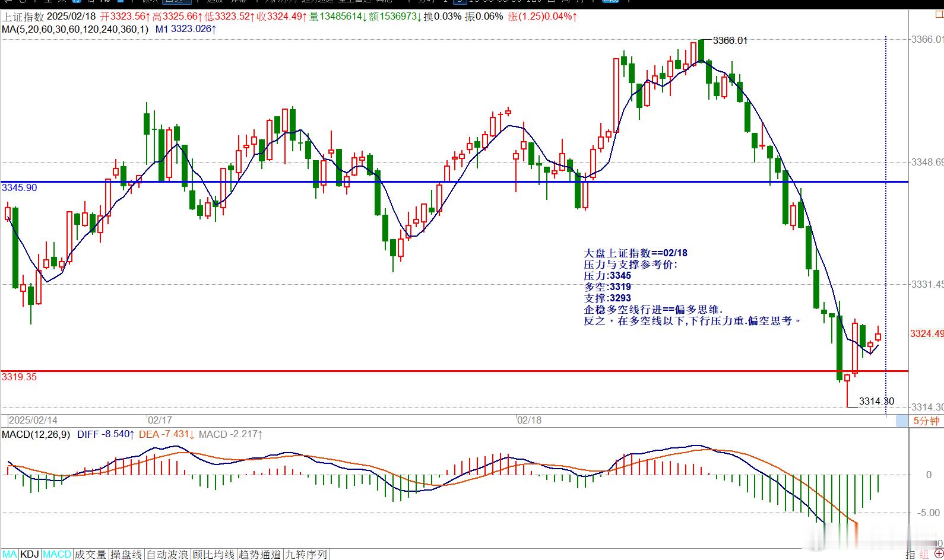Screen dimensions: 944x560
Task: Click the M1 3323.026 moving average value
Action: click(186, 28)
